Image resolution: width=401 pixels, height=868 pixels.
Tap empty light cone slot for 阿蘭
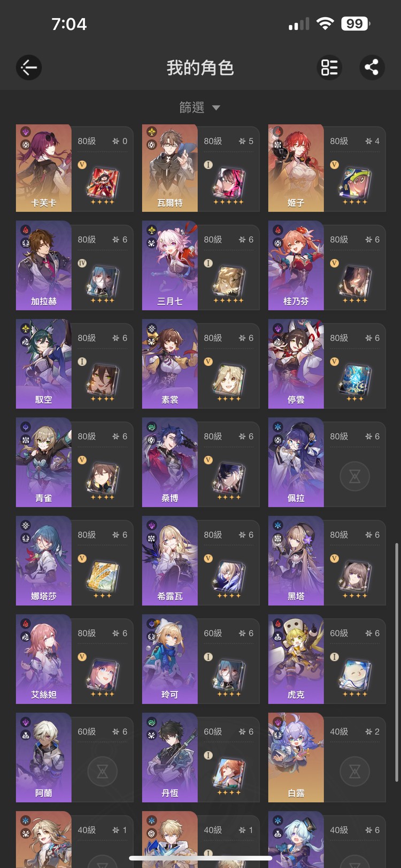click(x=103, y=771)
